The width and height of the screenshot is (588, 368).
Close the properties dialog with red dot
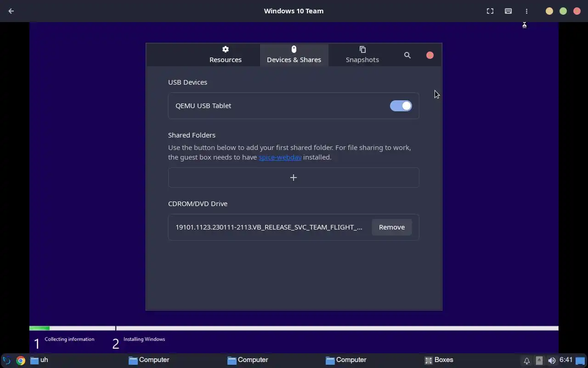[430, 55]
